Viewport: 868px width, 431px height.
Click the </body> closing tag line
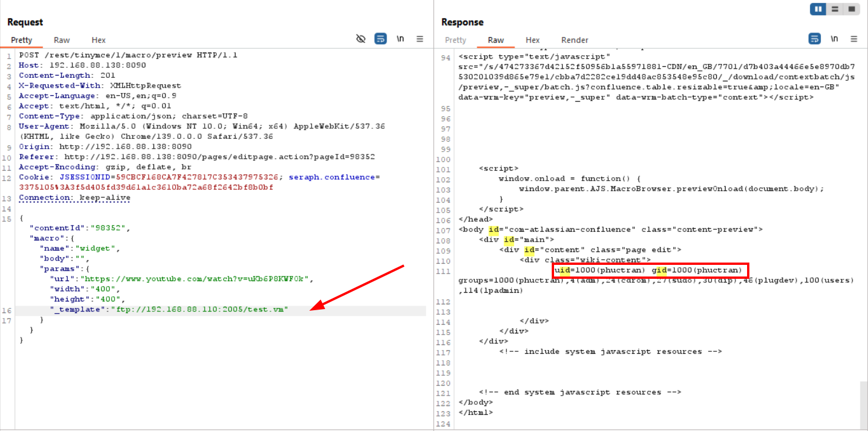(476, 403)
